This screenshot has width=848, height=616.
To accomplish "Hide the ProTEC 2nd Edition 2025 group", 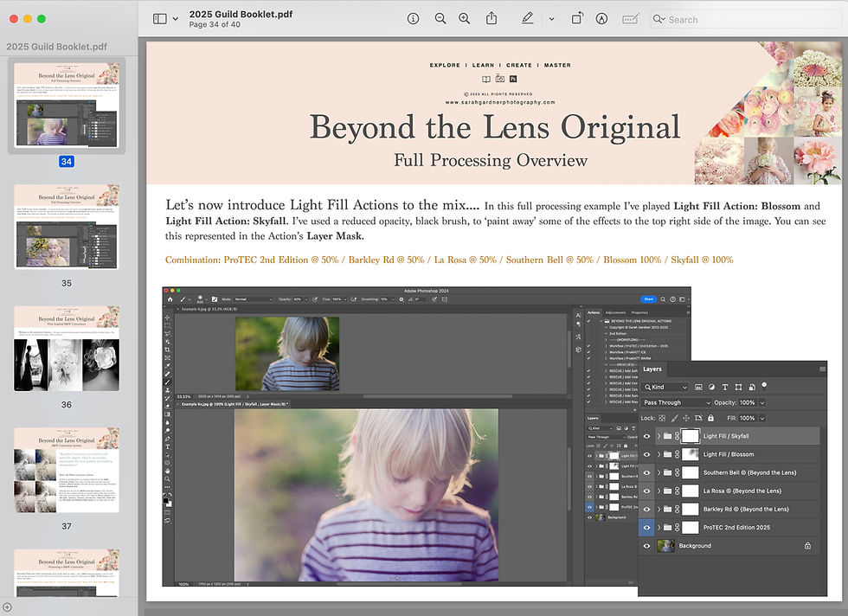I will 646,527.
